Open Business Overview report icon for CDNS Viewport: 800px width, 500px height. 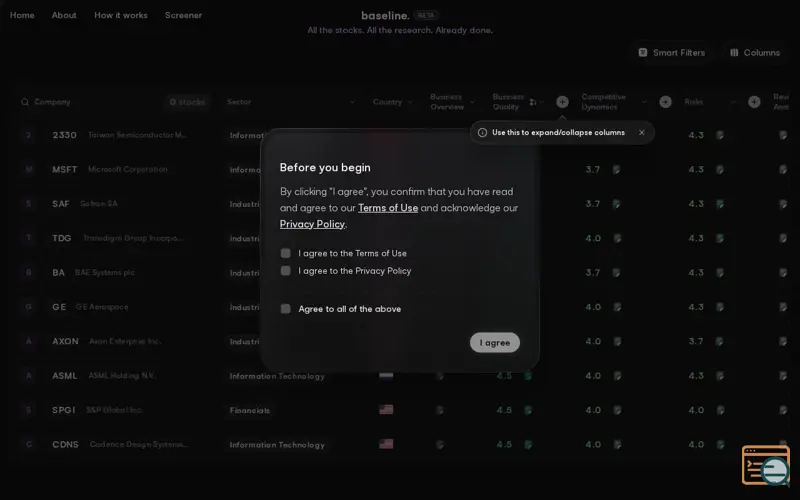(x=440, y=445)
